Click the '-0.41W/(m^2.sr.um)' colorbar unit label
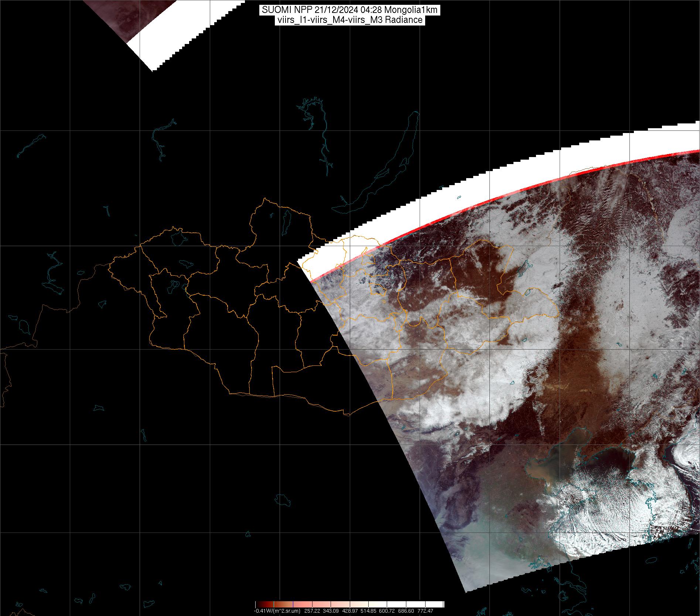700x616 pixels. (x=277, y=611)
